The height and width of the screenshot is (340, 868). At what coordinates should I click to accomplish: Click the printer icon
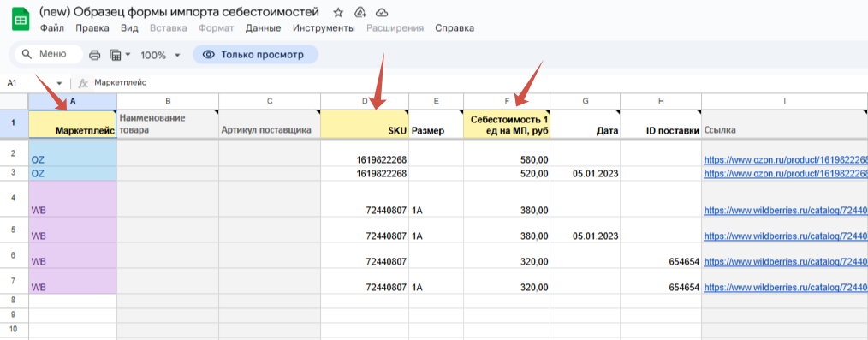tap(95, 55)
